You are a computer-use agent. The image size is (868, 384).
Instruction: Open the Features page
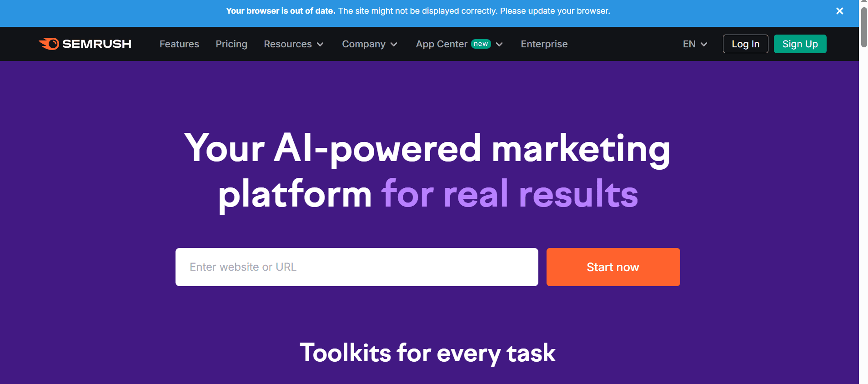tap(179, 44)
